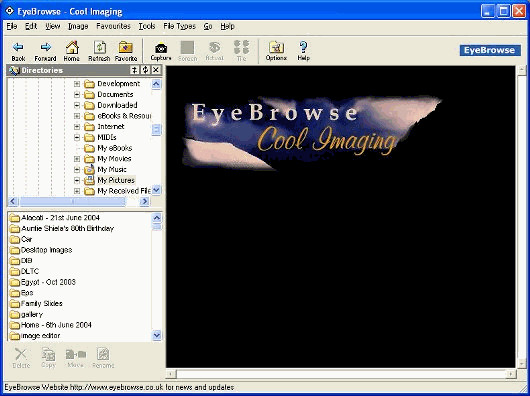Screen dimensions: 530x396
Task: Click the folder list scroll down arrow
Action: tap(156, 335)
